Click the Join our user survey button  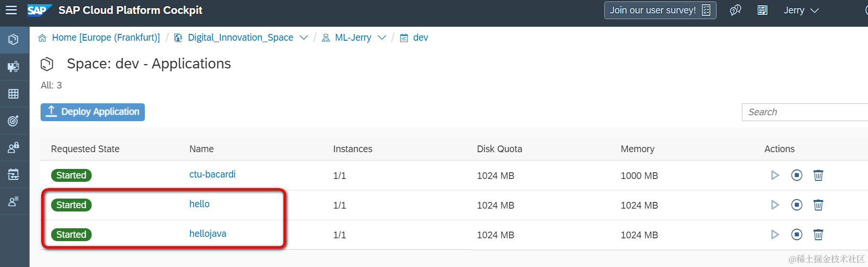pyautogui.click(x=660, y=10)
